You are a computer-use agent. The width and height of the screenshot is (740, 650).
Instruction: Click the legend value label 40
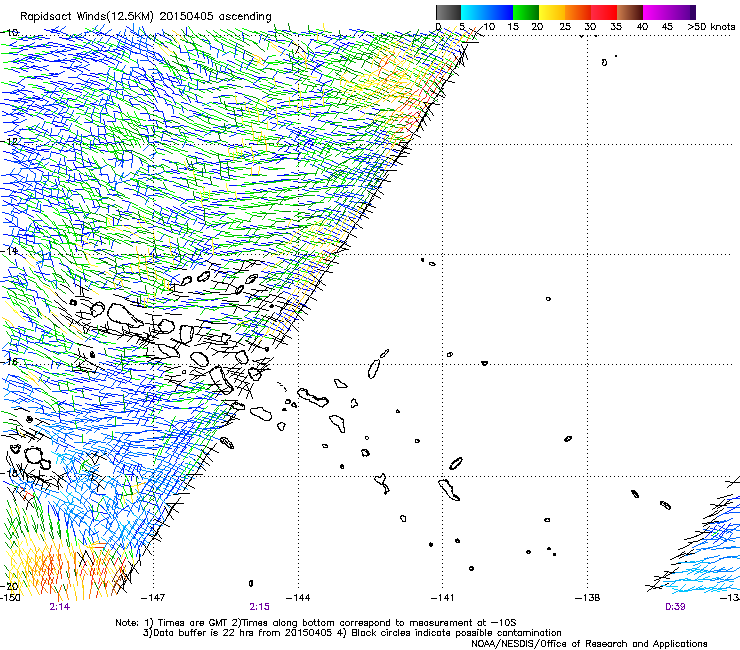coord(642,27)
